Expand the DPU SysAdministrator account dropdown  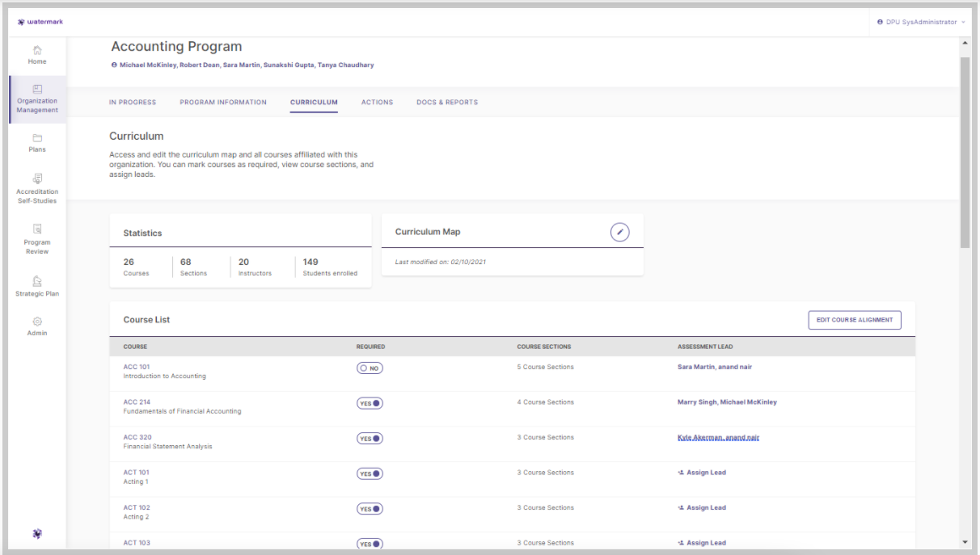point(920,22)
